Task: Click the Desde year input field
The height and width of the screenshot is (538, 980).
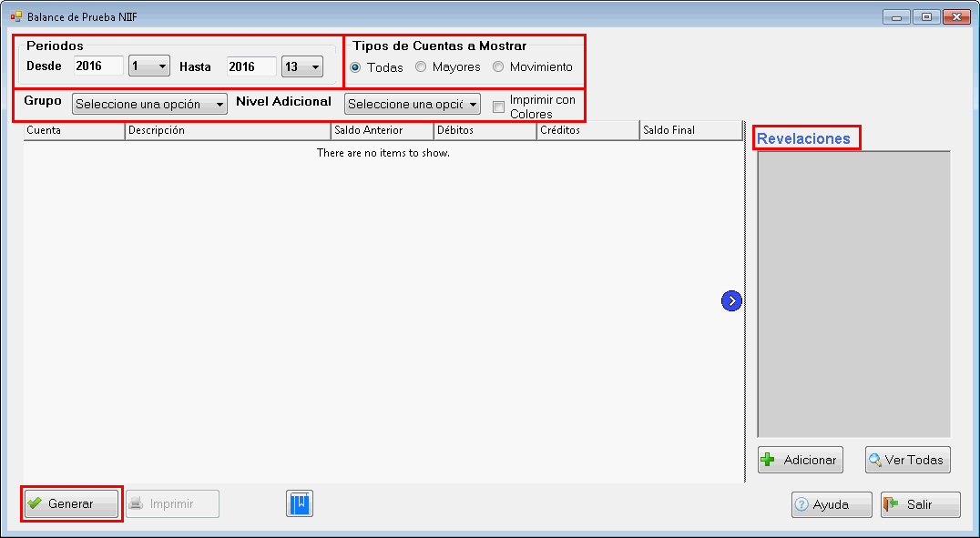Action: pos(98,66)
